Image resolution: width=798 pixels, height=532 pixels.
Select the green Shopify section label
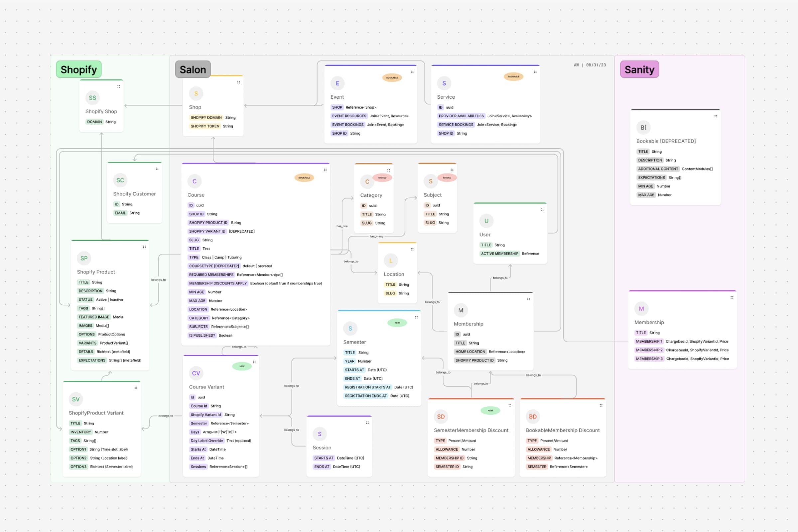point(79,69)
